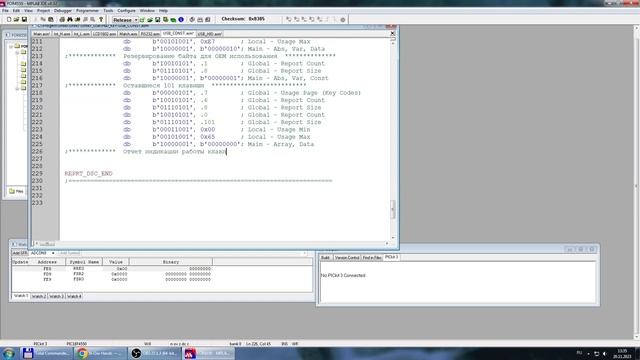Click the Binary column header in Watch
The image size is (640, 360).
[x=171, y=262]
